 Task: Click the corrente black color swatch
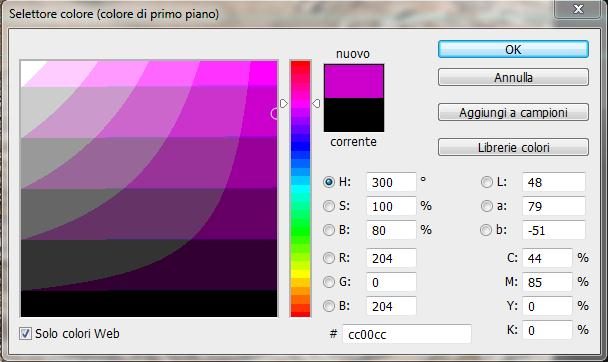tap(354, 115)
